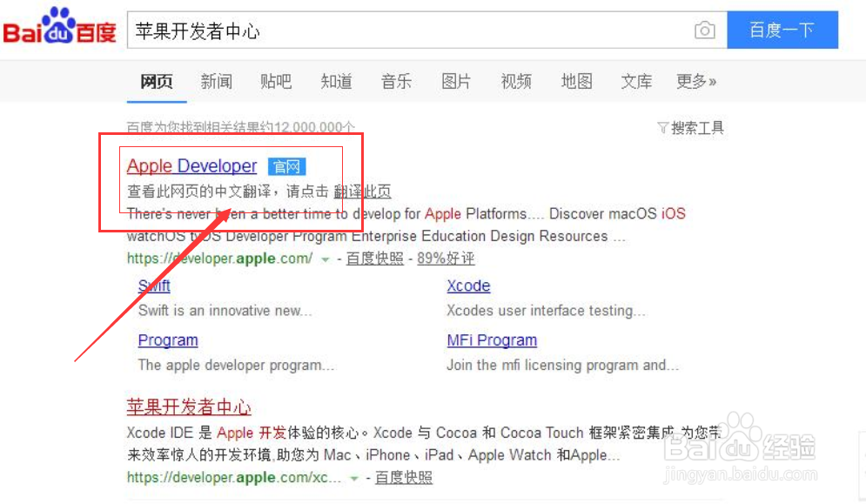Open 百度快照 for Apple Developer result

tap(374, 259)
